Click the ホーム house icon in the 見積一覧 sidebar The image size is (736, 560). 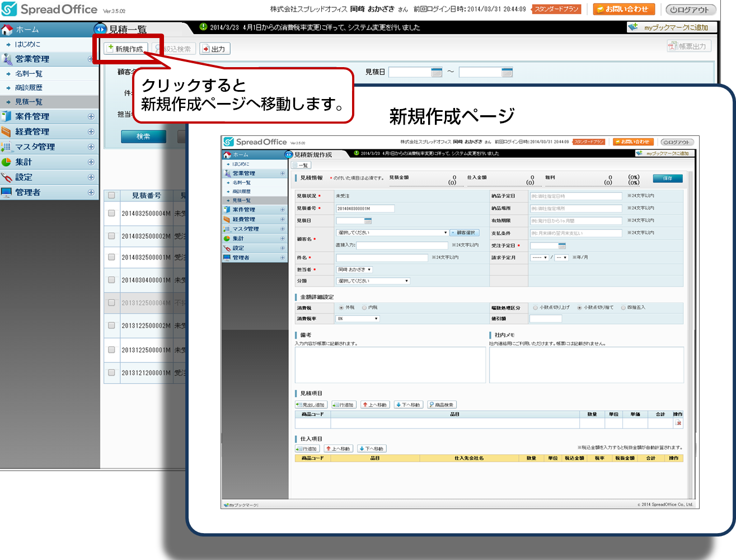(7, 30)
